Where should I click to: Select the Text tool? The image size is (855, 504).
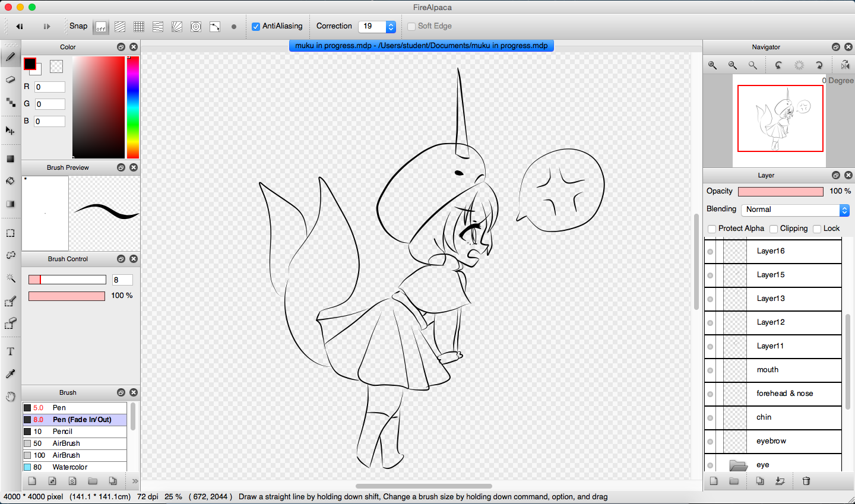point(10,351)
